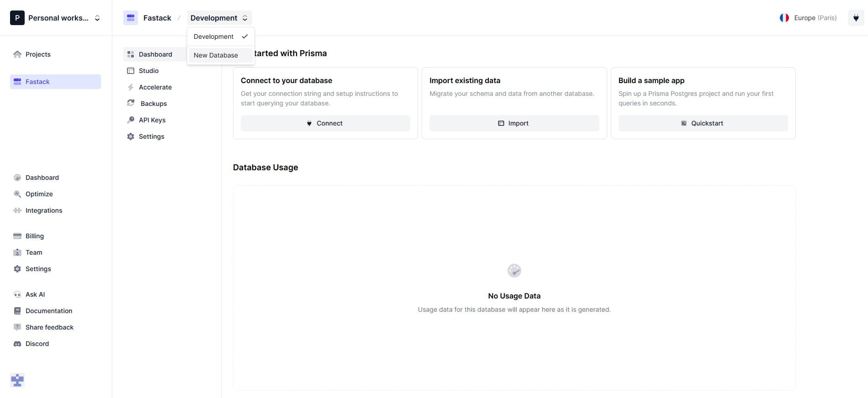
Task: Click the Backups refresh icon
Action: tap(131, 103)
